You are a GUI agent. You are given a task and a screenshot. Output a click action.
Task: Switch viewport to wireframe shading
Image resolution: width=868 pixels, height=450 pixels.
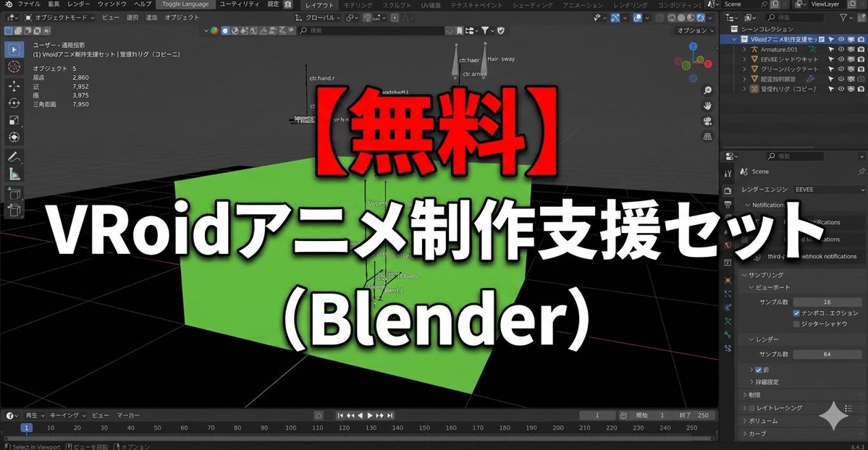click(671, 18)
